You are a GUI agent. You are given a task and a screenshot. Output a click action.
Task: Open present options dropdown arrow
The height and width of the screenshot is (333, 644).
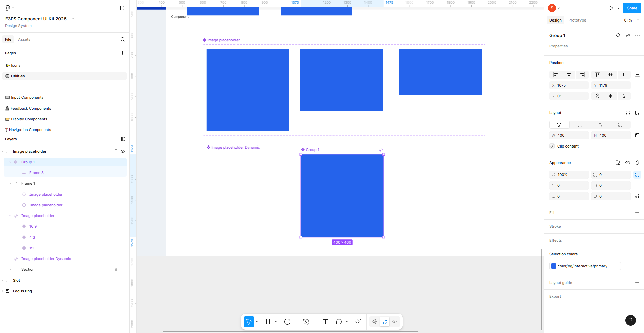tap(618, 8)
